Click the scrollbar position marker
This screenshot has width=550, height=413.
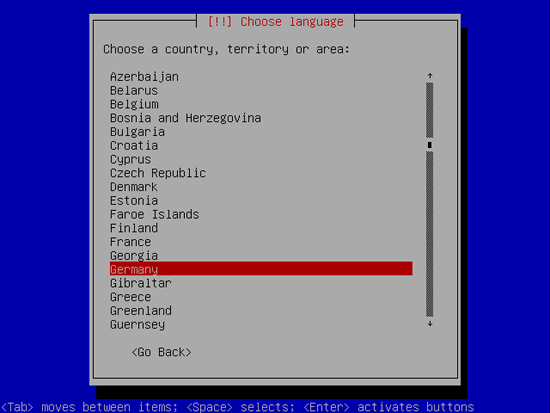point(430,145)
